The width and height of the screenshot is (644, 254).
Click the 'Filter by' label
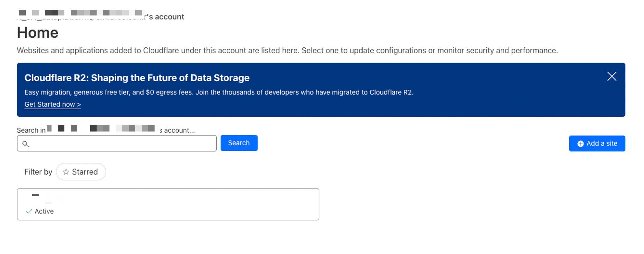pyautogui.click(x=38, y=172)
